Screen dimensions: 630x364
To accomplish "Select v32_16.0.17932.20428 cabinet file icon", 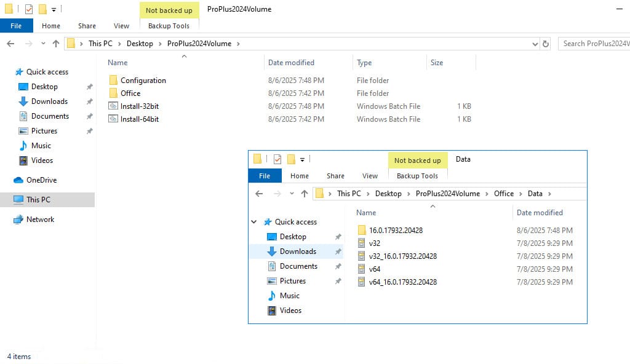I will (362, 256).
